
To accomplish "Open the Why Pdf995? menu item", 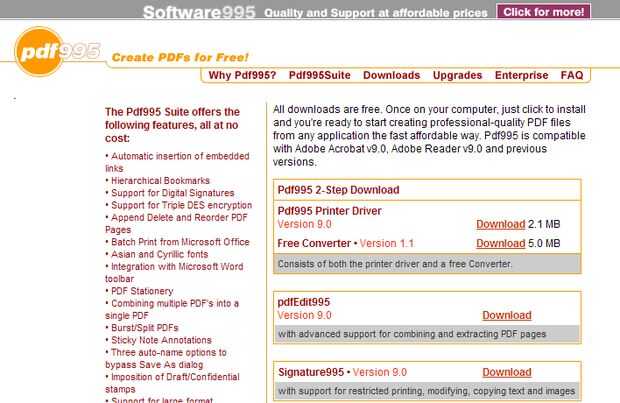I will 242,75.
